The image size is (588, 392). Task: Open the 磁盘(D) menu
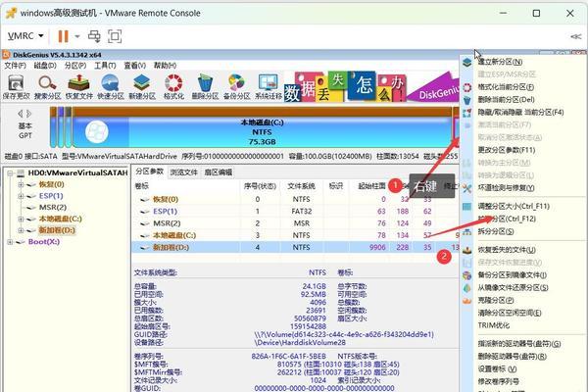(45, 66)
